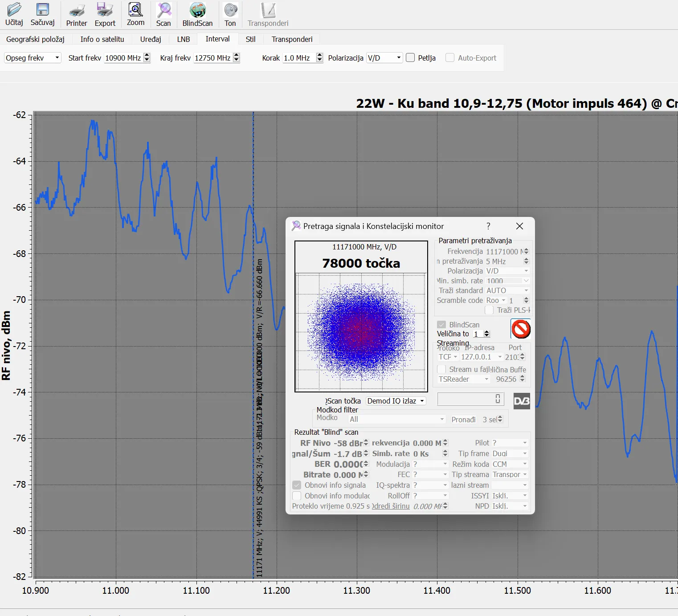Expand the Polarizacija V/D dropdown in toolbar

384,58
